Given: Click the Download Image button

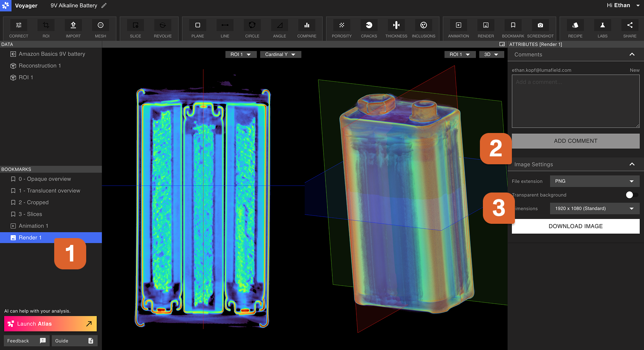Looking at the screenshot, I should click(575, 226).
